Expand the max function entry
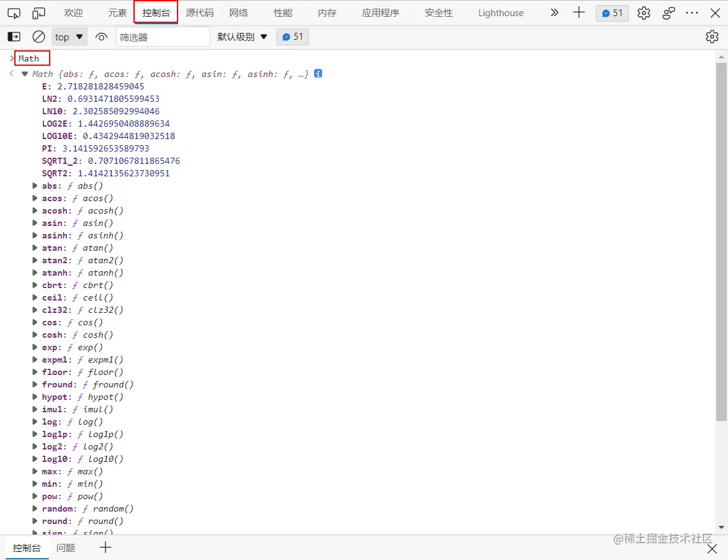The image size is (728, 560). tap(35, 471)
